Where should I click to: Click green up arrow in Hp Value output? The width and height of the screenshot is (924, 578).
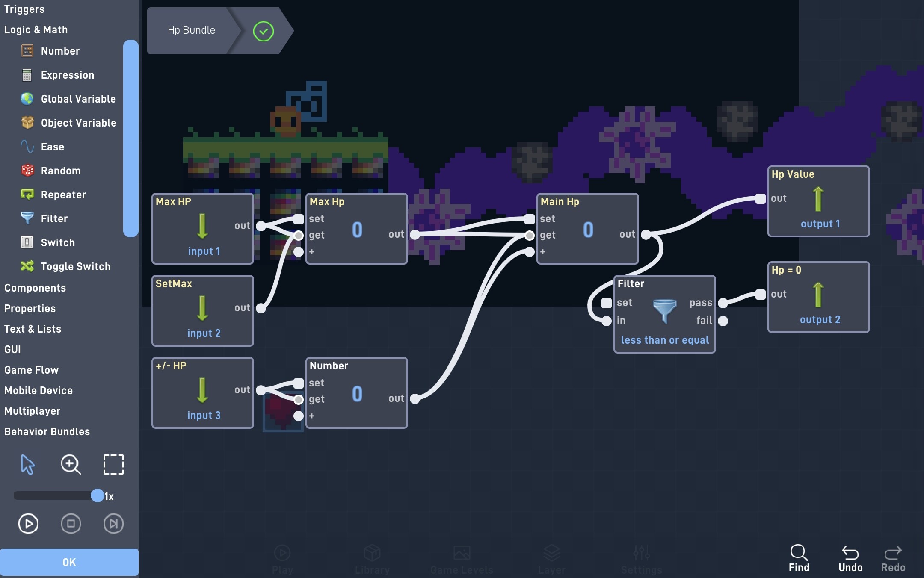coord(818,199)
